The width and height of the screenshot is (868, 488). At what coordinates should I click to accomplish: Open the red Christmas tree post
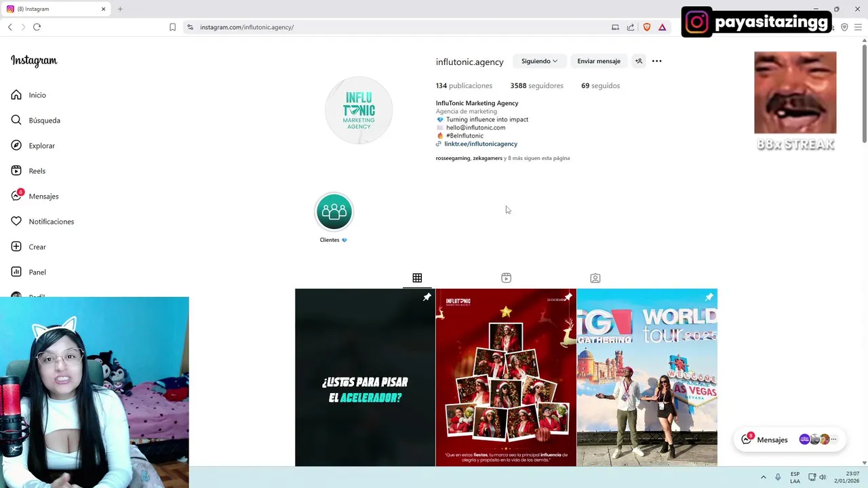click(506, 378)
